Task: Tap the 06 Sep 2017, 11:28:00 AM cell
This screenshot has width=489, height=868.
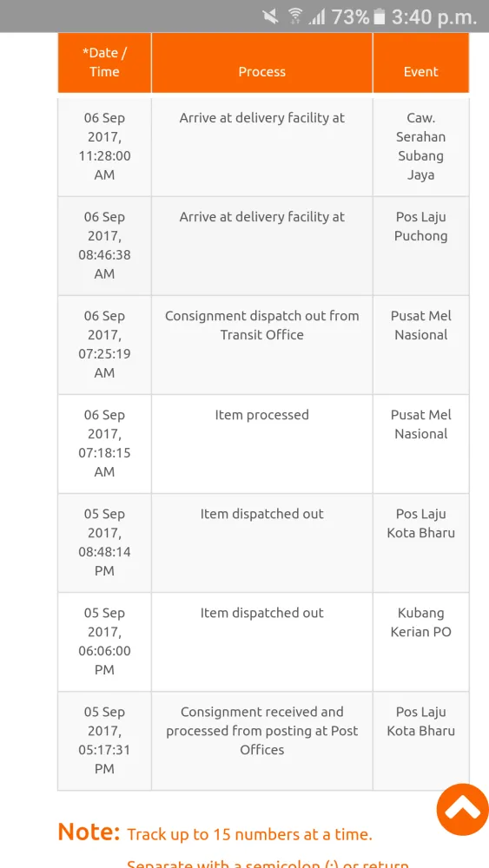Action: click(x=104, y=147)
